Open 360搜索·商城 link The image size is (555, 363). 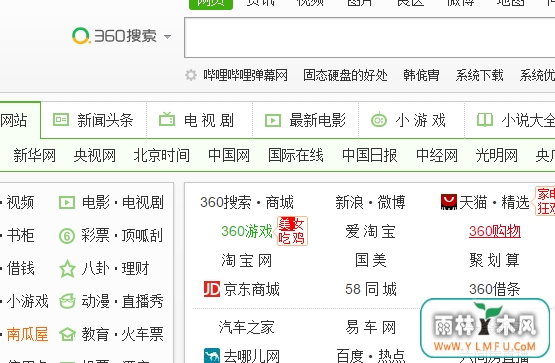[x=247, y=202]
